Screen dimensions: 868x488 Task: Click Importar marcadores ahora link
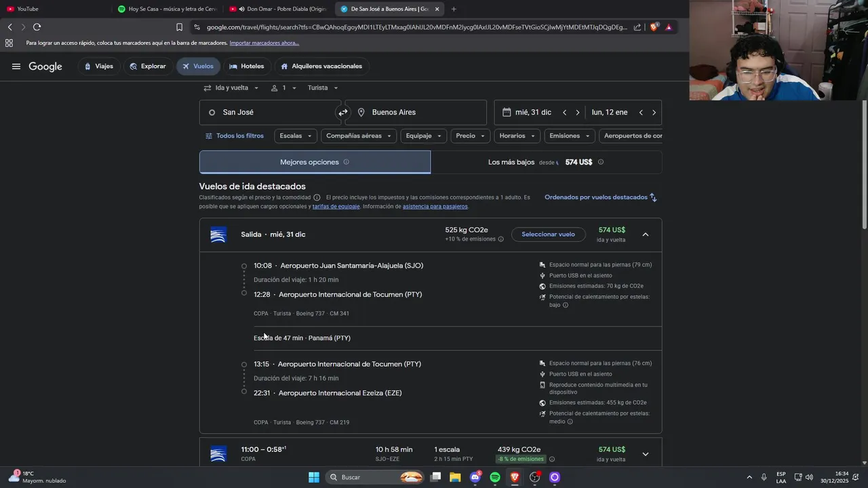264,43
